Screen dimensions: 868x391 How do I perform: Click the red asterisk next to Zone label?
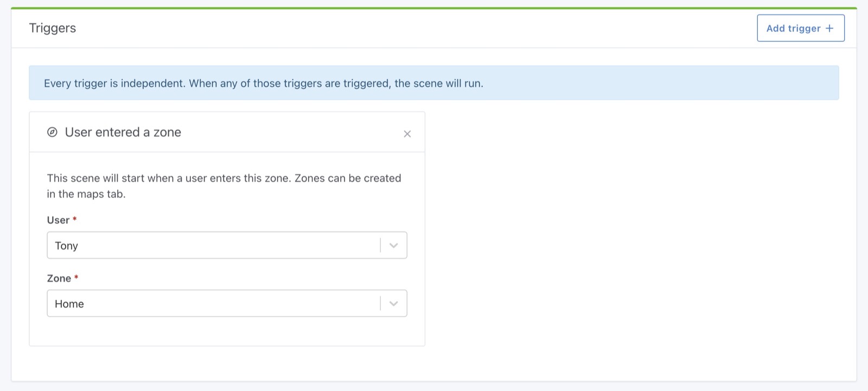pos(75,278)
